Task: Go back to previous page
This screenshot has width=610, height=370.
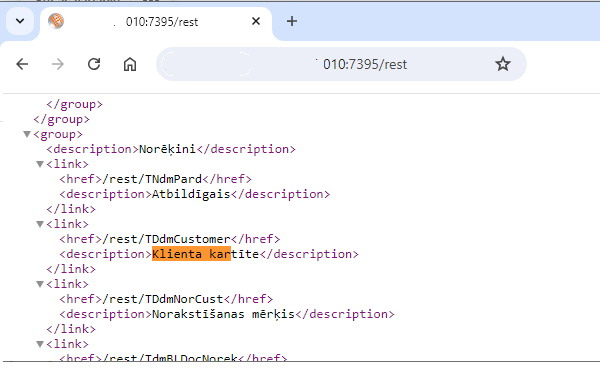Action: [x=22, y=64]
